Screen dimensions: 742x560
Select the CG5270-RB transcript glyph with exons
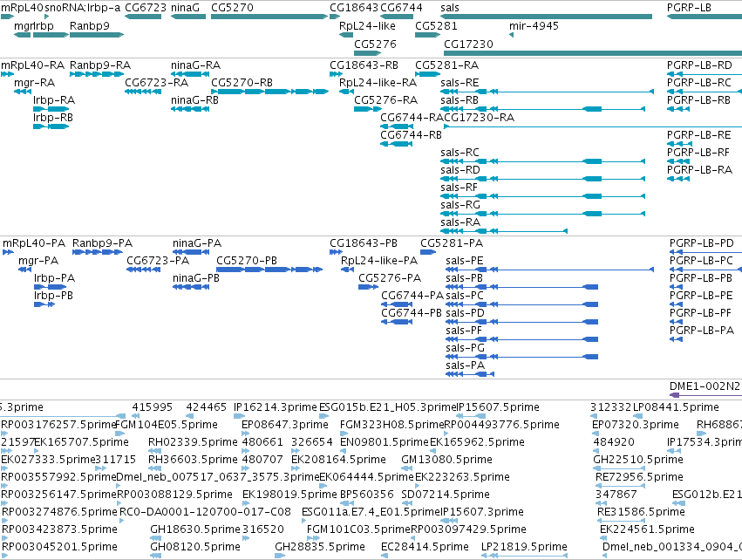point(269,92)
